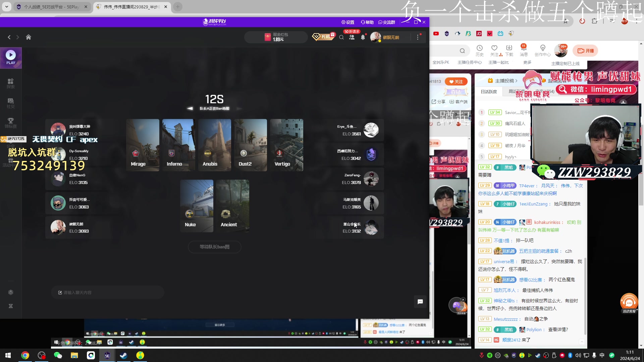Open player 碳眠无朗 ELO 3093 row
This screenshot has width=644, height=362.
(x=83, y=227)
